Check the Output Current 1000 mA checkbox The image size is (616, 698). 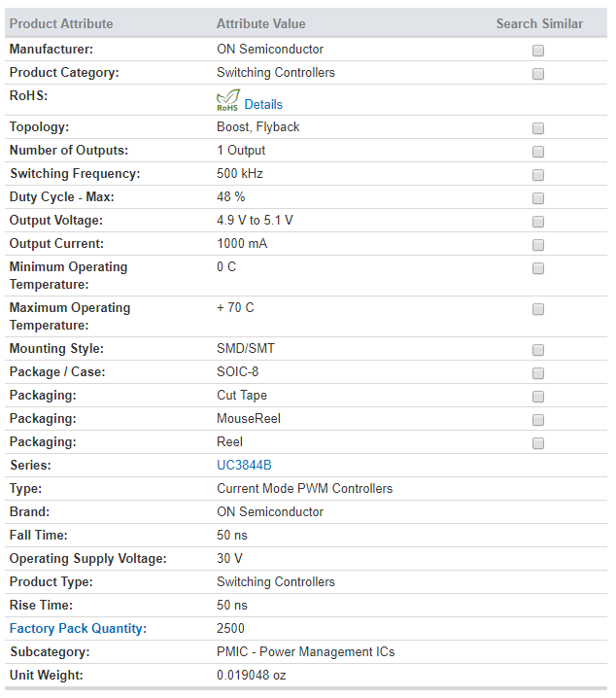coord(538,245)
